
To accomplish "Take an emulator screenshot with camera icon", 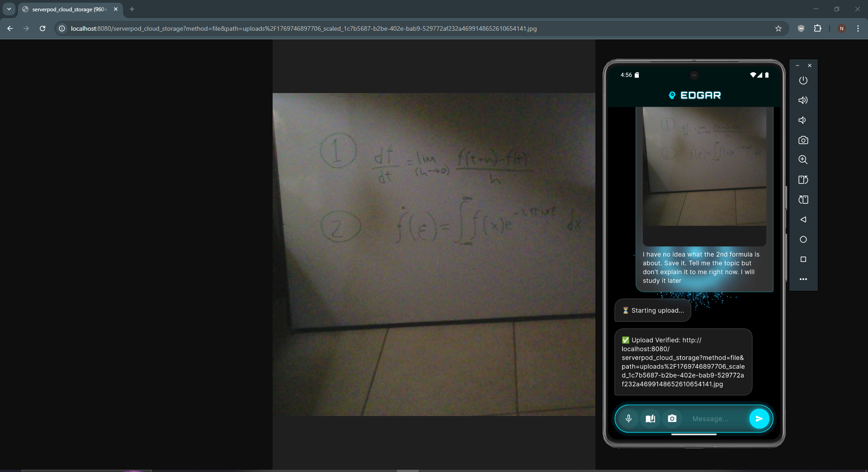I will [x=803, y=140].
